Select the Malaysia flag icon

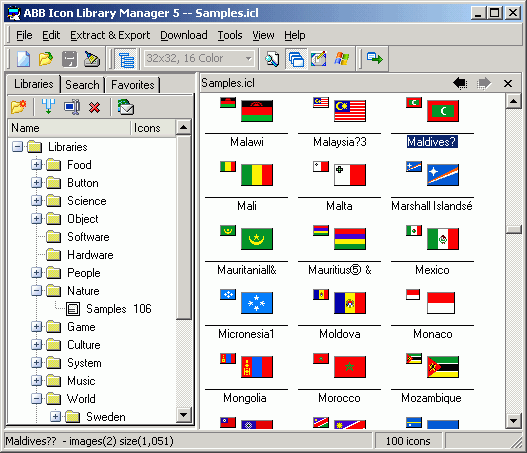pyautogui.click(x=350, y=111)
